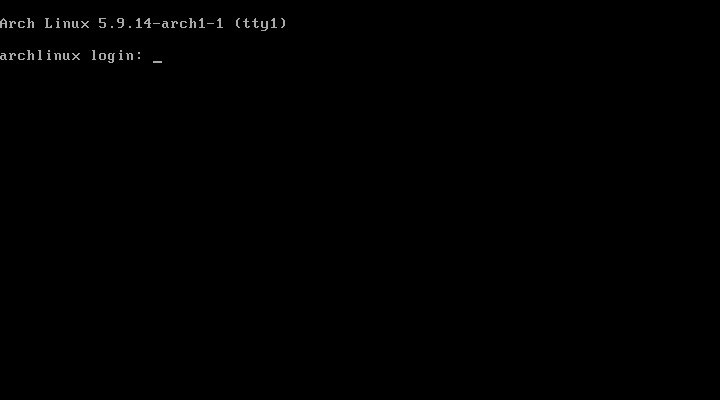This screenshot has width=720, height=400.
Task: Click the "arch1-1" suffix of the version
Action: [193, 23]
